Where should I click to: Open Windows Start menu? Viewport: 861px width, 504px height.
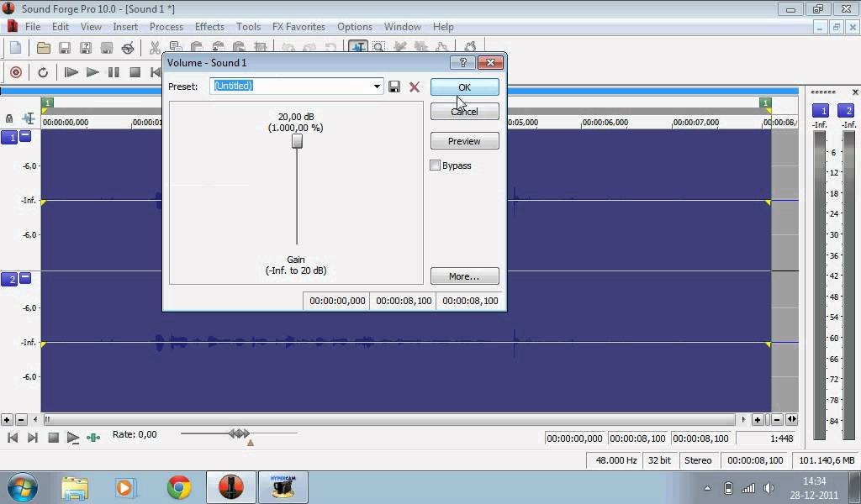(x=22, y=487)
